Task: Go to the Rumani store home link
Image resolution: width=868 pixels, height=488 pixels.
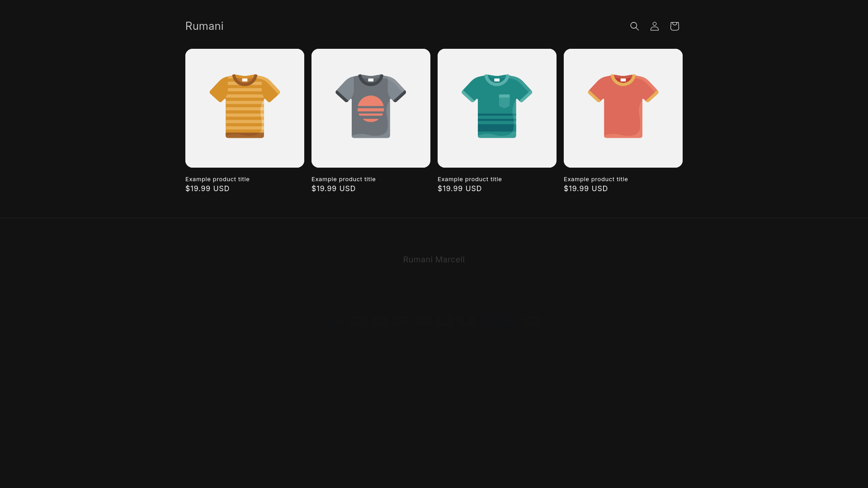Action: 204,26
